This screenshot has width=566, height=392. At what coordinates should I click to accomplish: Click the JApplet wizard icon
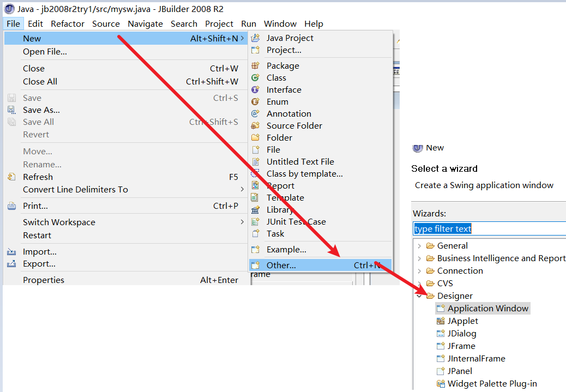click(x=441, y=321)
